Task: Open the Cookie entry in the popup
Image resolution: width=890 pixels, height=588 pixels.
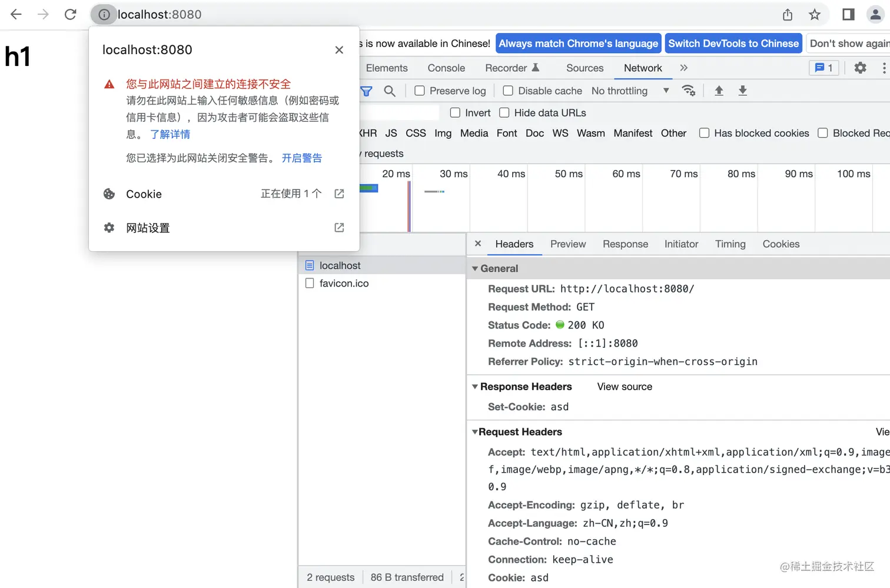Action: point(224,194)
